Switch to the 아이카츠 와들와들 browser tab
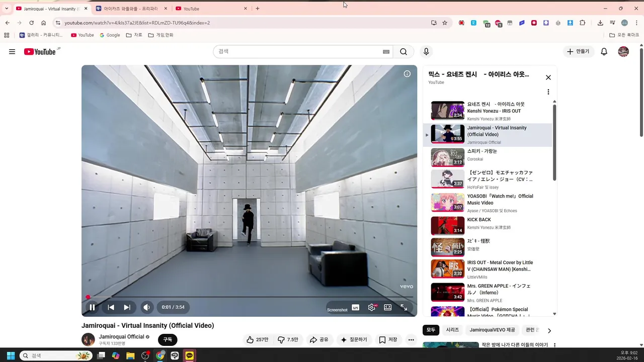The width and height of the screenshot is (644, 362). 130,9
